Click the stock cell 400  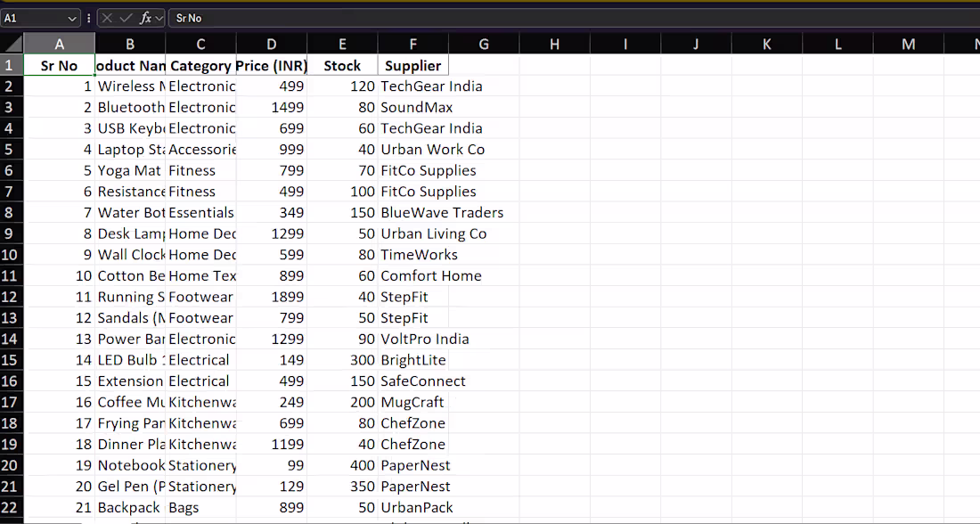click(x=342, y=466)
